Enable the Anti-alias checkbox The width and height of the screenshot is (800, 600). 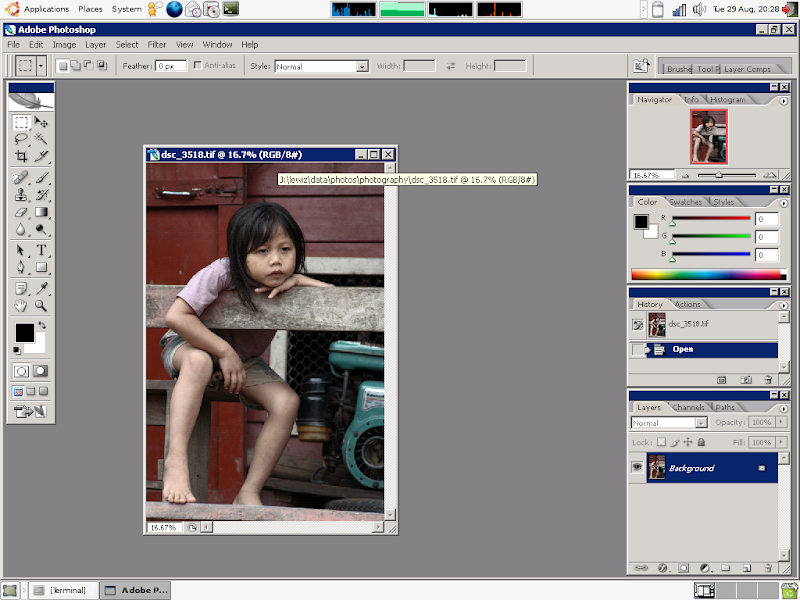[x=198, y=66]
